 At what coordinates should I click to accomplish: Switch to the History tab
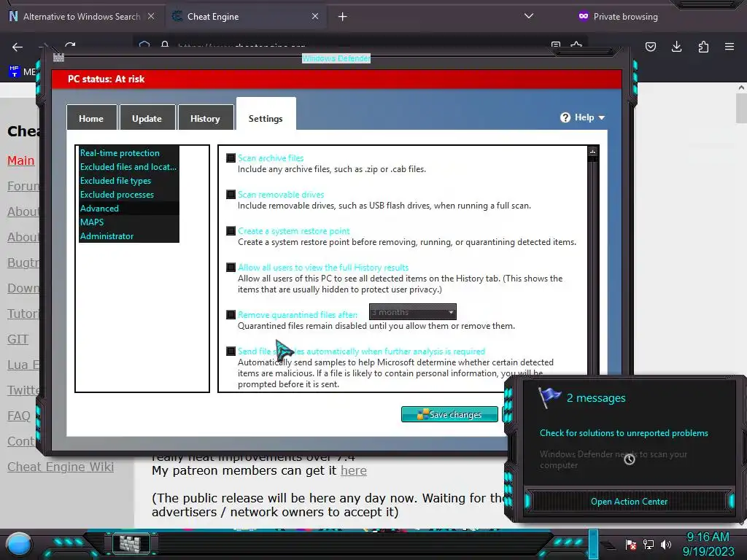pos(205,118)
